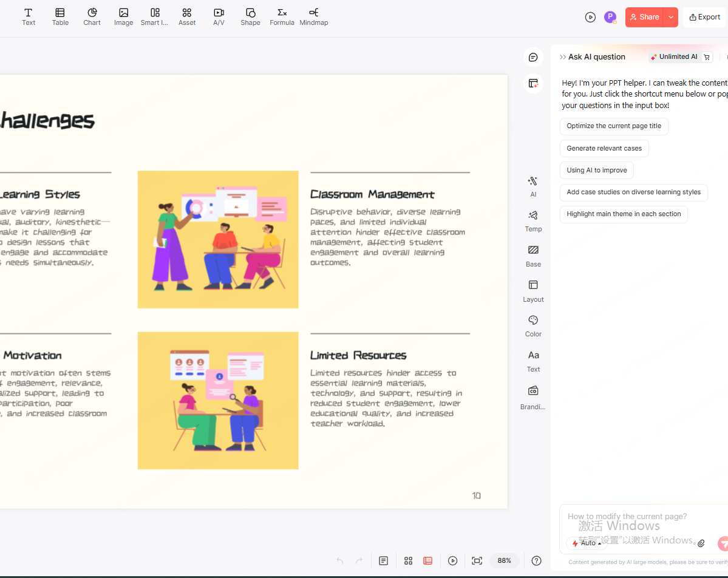Open the speaker notes panel

click(383, 560)
